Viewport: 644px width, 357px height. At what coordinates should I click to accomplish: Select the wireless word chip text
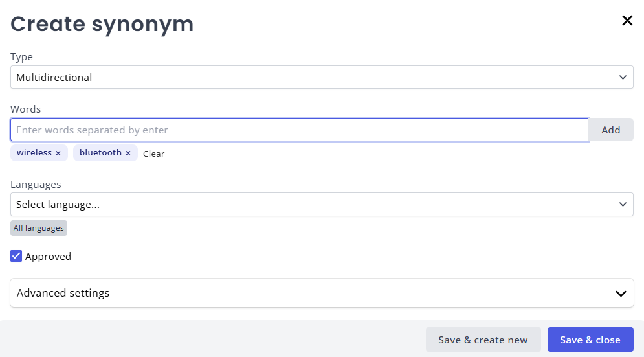pos(34,153)
